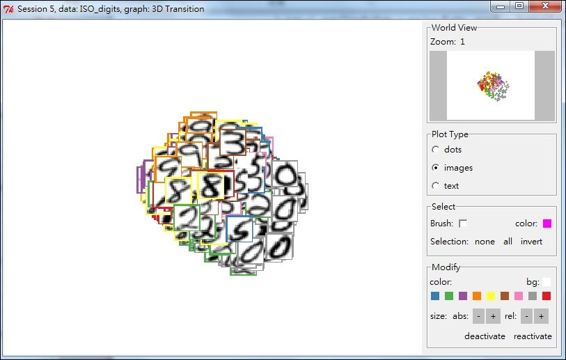Click the digit 3 image with brown border
The width and height of the screenshot is (566, 360).
[233, 143]
